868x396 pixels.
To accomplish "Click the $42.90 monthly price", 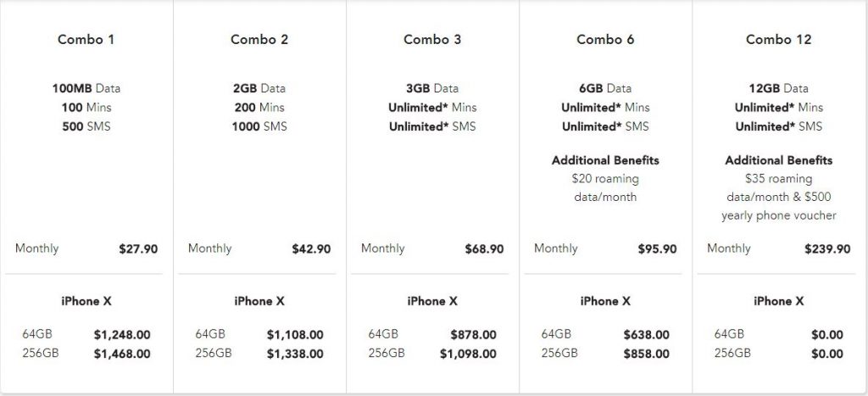I will pos(311,249).
